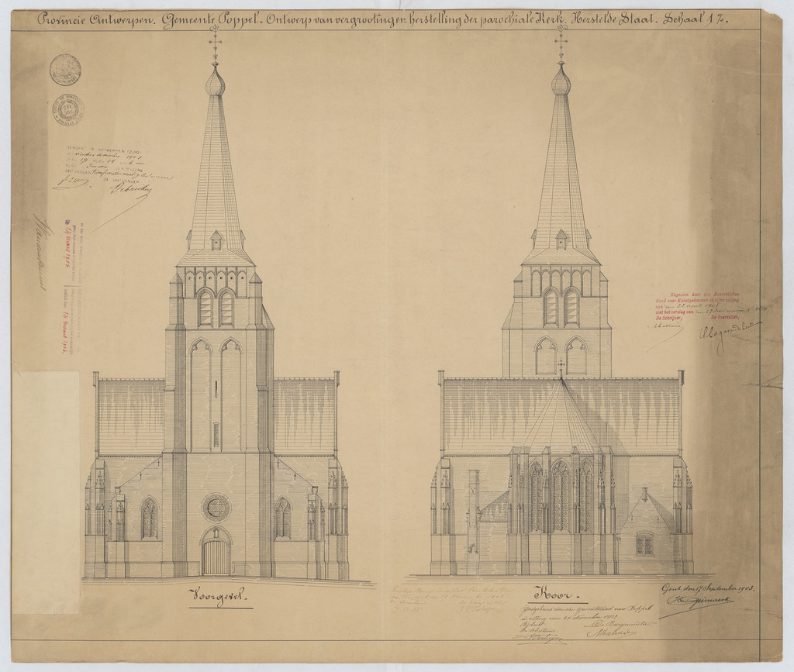Screen dimensions: 794x672
Task: Click the second circular stamp below the first
Action: 68,109
